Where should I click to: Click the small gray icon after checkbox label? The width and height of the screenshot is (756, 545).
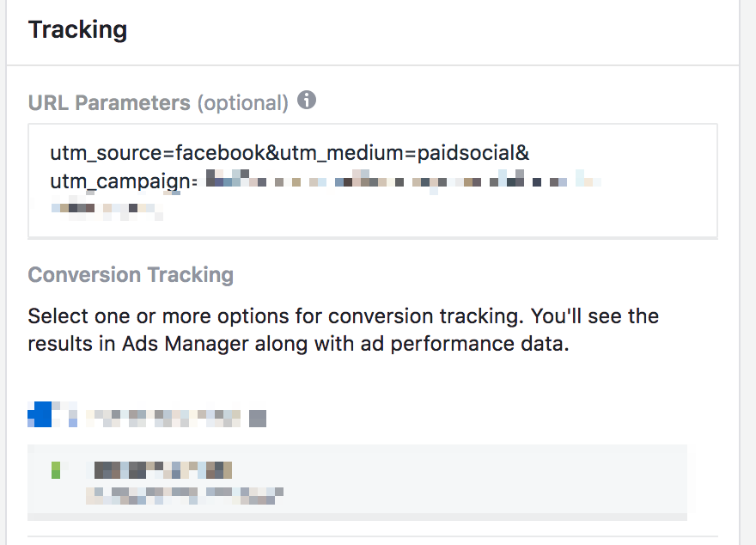click(x=257, y=419)
